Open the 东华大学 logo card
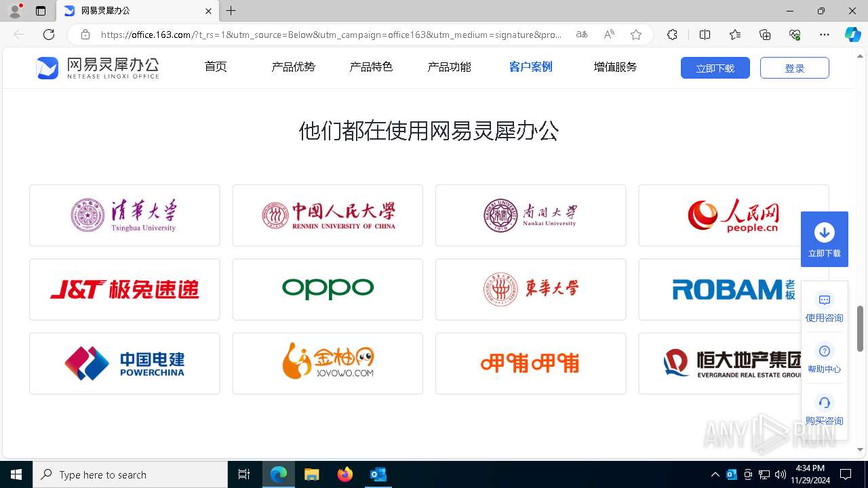The width and height of the screenshot is (868, 488). [531, 289]
